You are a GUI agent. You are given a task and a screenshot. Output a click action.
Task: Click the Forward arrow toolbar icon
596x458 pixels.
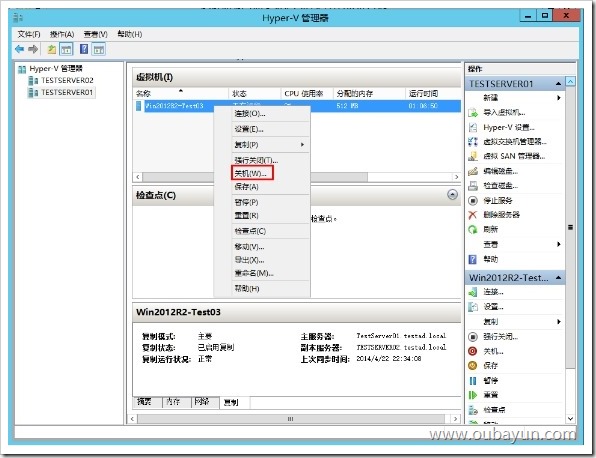click(33, 49)
